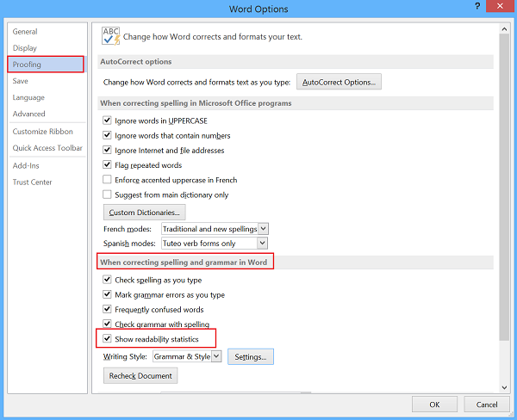
Task: Toggle Ignore words that contain numbers
Action: pyautogui.click(x=107, y=135)
